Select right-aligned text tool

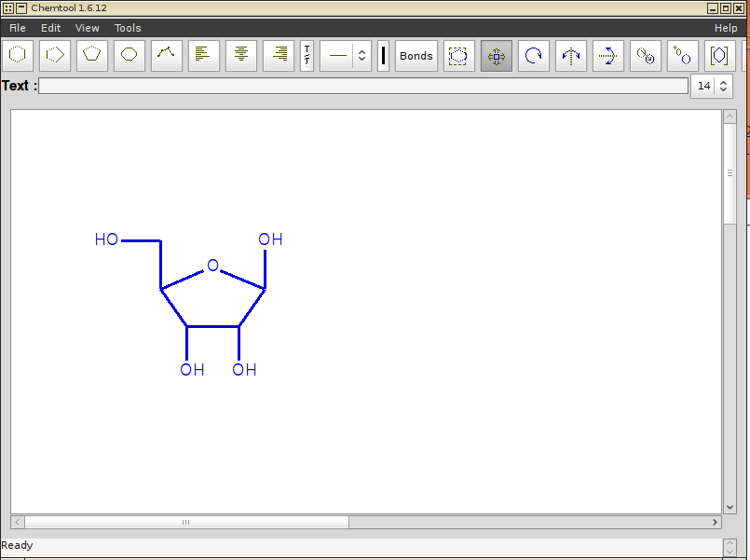[279, 56]
